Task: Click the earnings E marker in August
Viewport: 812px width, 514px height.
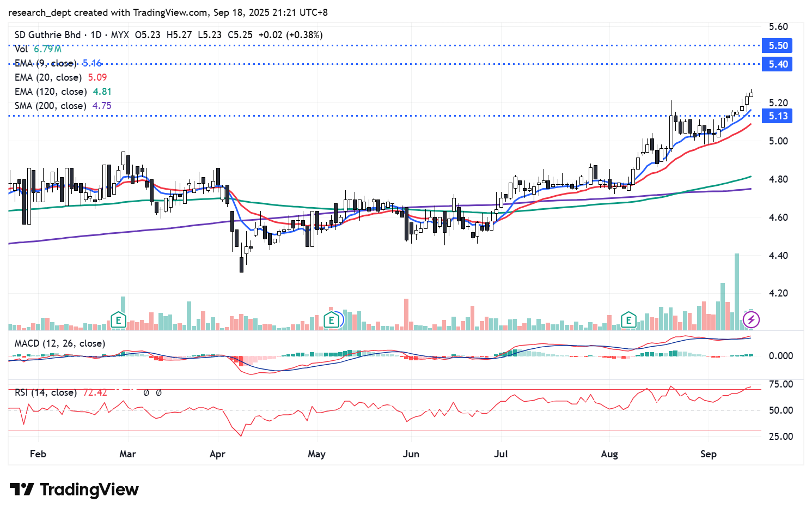Action: [x=628, y=320]
